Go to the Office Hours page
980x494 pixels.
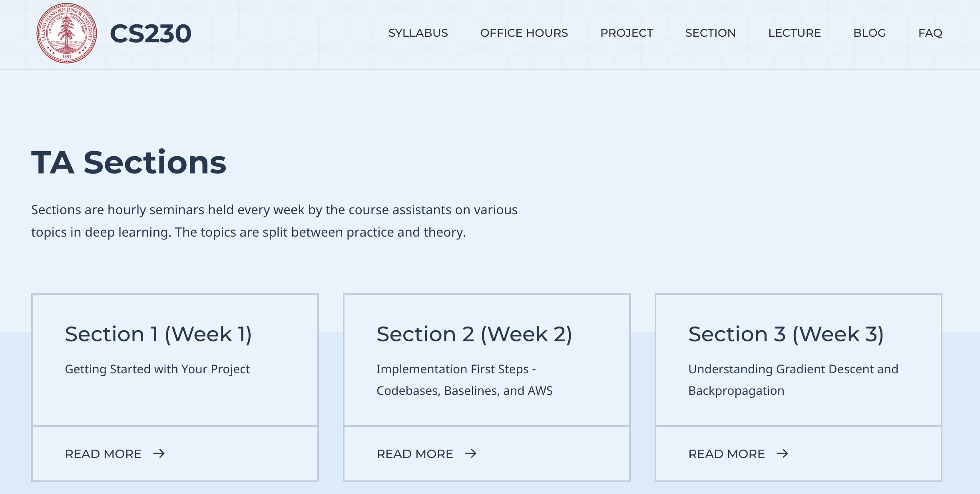(524, 33)
